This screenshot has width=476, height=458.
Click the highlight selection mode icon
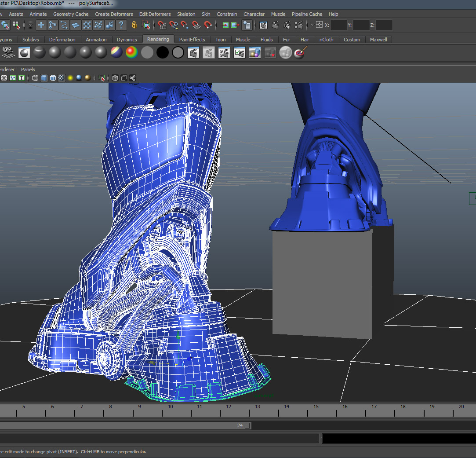pyautogui.click(x=146, y=25)
